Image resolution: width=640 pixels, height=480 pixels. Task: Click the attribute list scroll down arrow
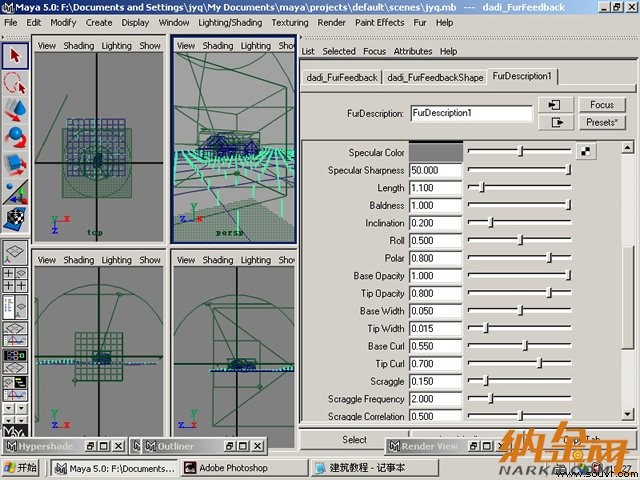[x=628, y=414]
